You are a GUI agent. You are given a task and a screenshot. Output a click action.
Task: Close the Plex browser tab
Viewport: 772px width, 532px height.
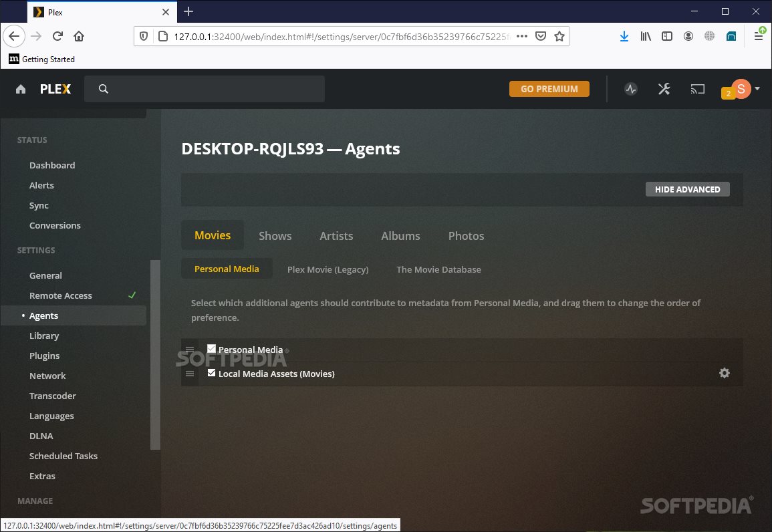pos(166,12)
